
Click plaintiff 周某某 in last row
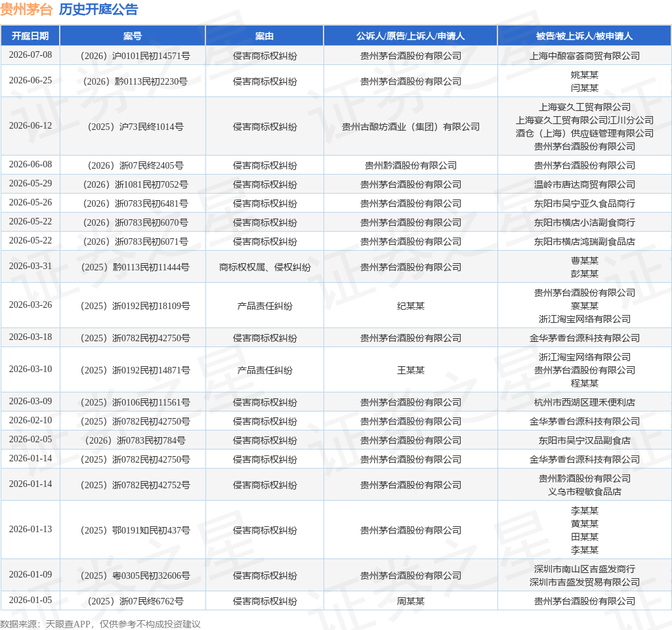pos(411,601)
